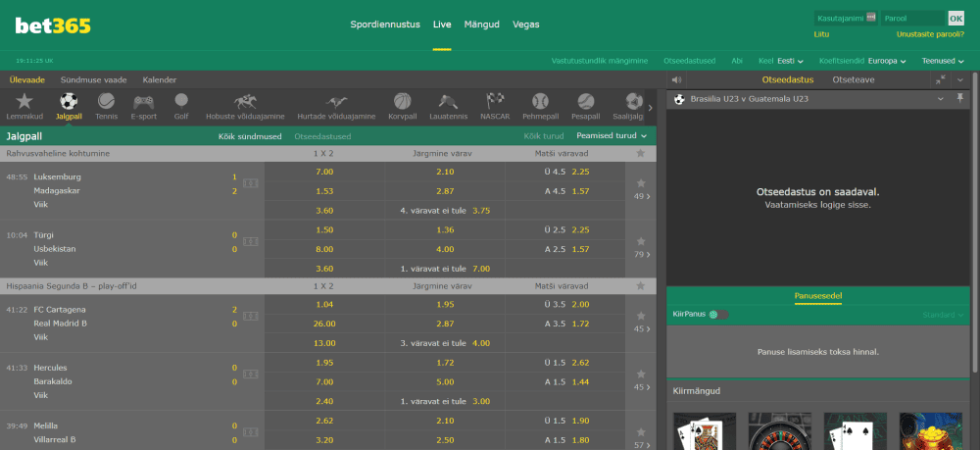Favourite the Hispaania Segunda B league star

pyautogui.click(x=640, y=285)
